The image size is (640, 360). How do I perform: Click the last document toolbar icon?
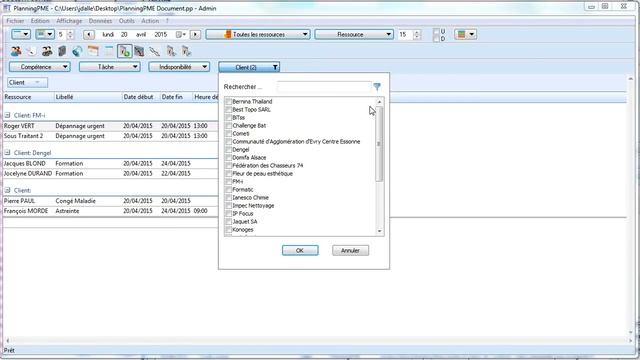(x=186, y=51)
